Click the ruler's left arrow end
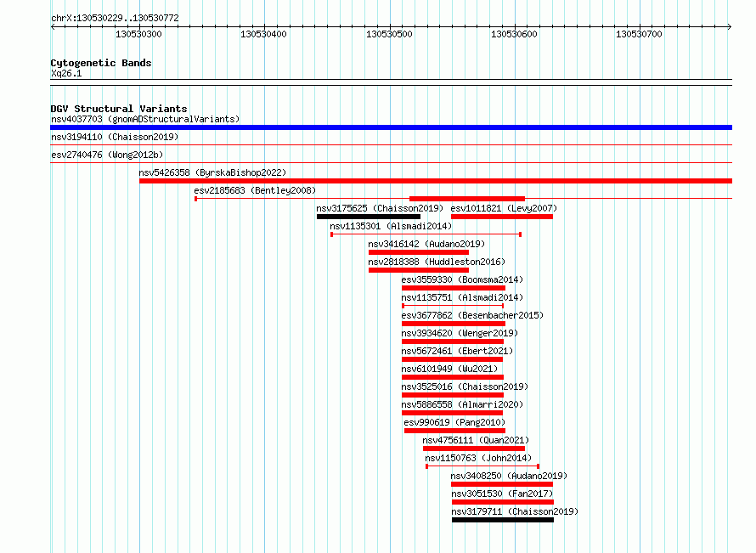The height and width of the screenshot is (553, 756). point(53,27)
